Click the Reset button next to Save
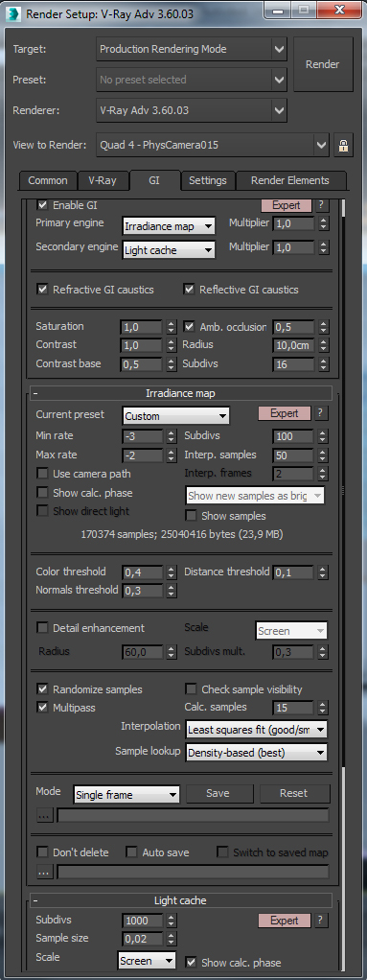The height and width of the screenshot is (980, 367). [x=294, y=793]
